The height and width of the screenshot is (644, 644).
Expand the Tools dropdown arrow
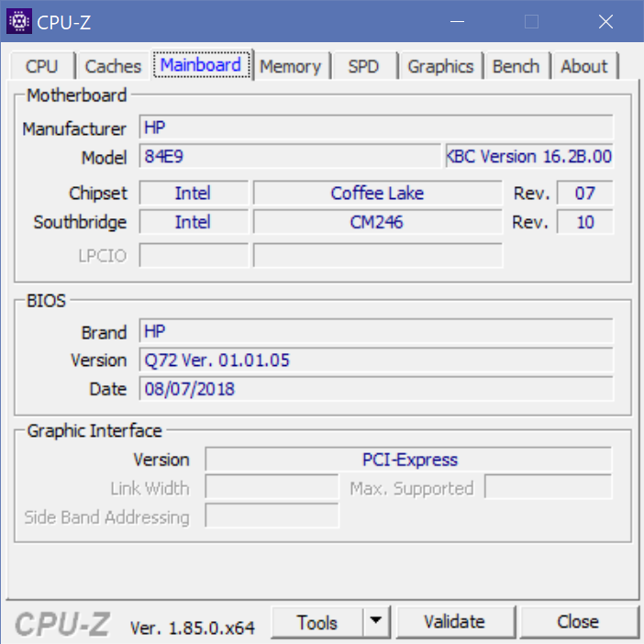376,620
